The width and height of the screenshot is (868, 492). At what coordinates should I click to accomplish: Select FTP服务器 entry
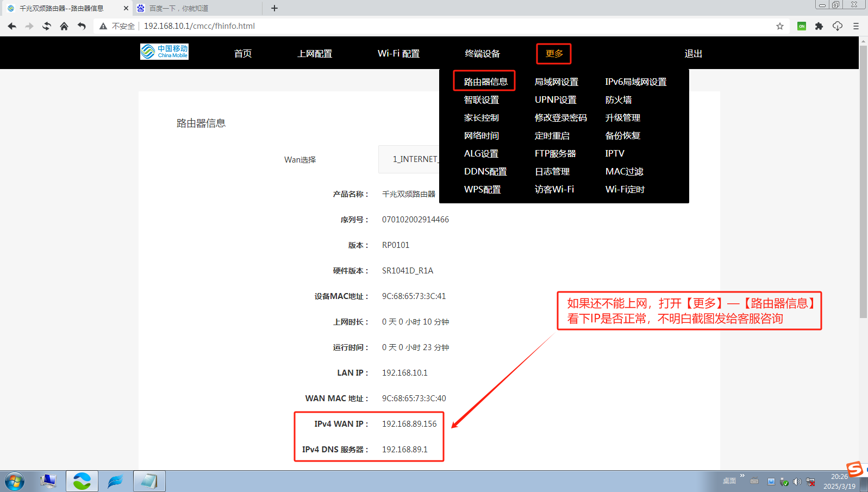[555, 153]
